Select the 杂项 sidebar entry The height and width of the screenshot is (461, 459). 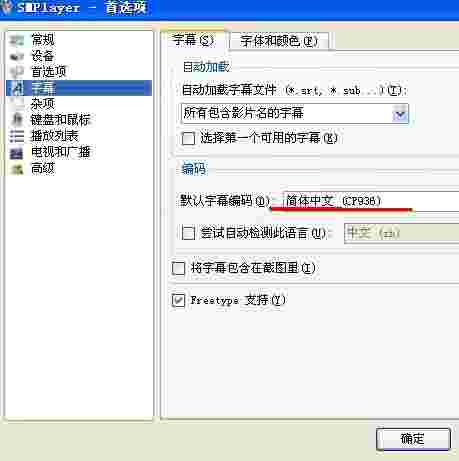pos(43,104)
